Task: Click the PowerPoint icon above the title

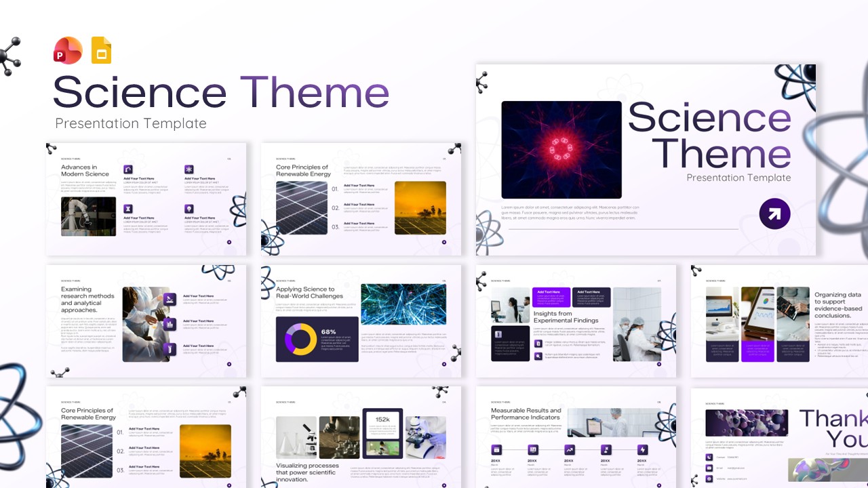Action: coord(67,50)
